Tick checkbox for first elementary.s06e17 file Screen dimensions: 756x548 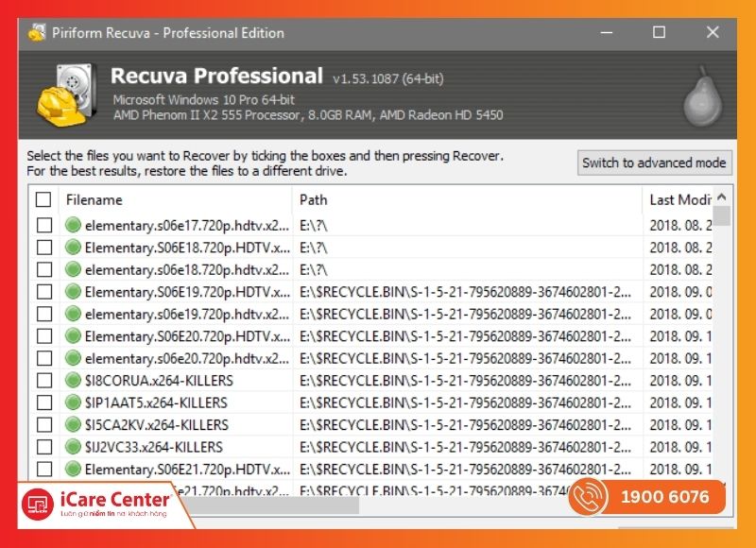(43, 226)
